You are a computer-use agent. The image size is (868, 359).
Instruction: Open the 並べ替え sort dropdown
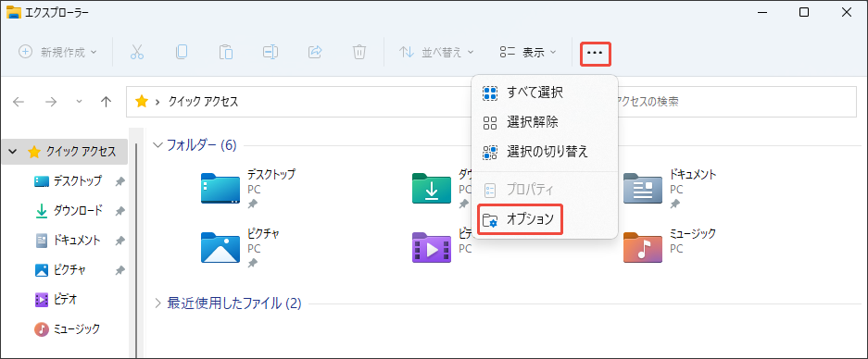[436, 52]
